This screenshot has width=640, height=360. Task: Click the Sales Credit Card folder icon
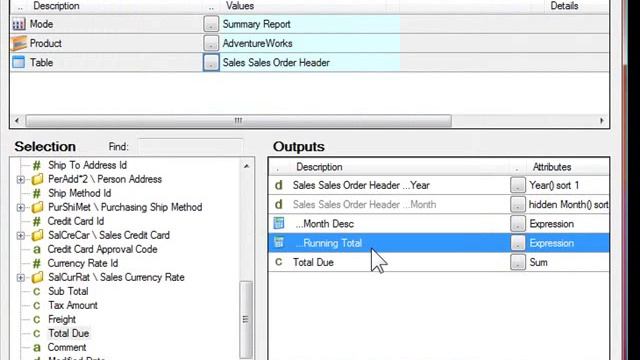point(37,236)
